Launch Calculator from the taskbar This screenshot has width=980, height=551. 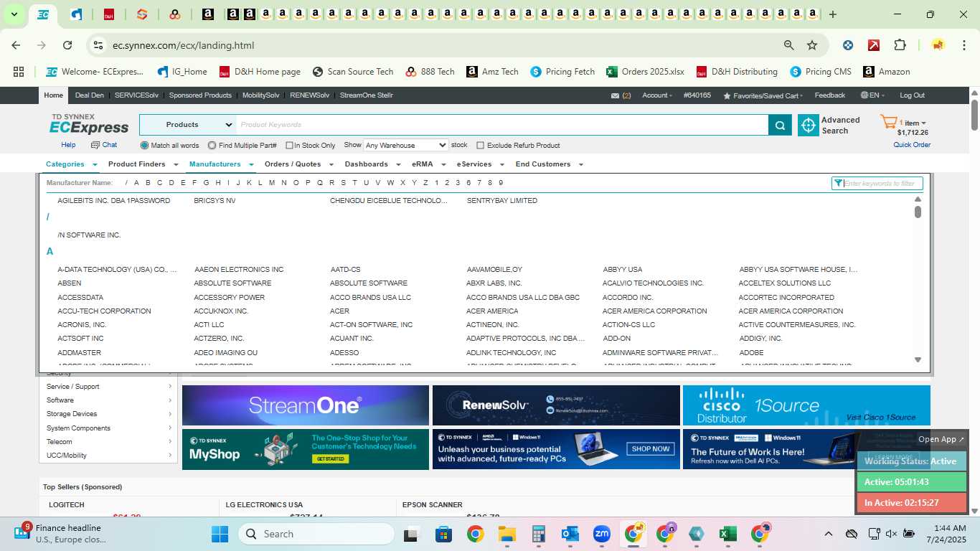(539, 534)
